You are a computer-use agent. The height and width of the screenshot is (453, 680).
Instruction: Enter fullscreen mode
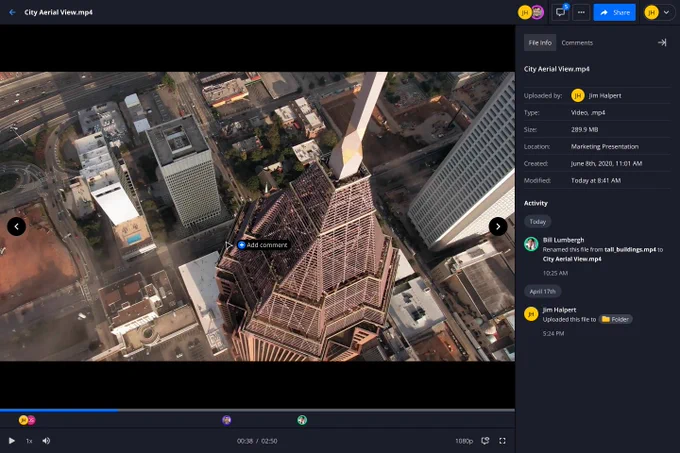[502, 441]
